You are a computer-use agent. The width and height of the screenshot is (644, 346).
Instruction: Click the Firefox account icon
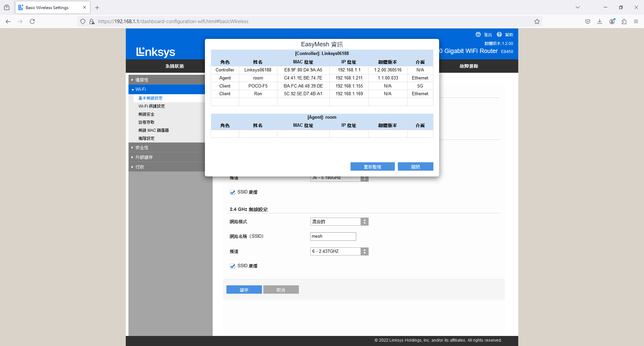tap(612, 21)
